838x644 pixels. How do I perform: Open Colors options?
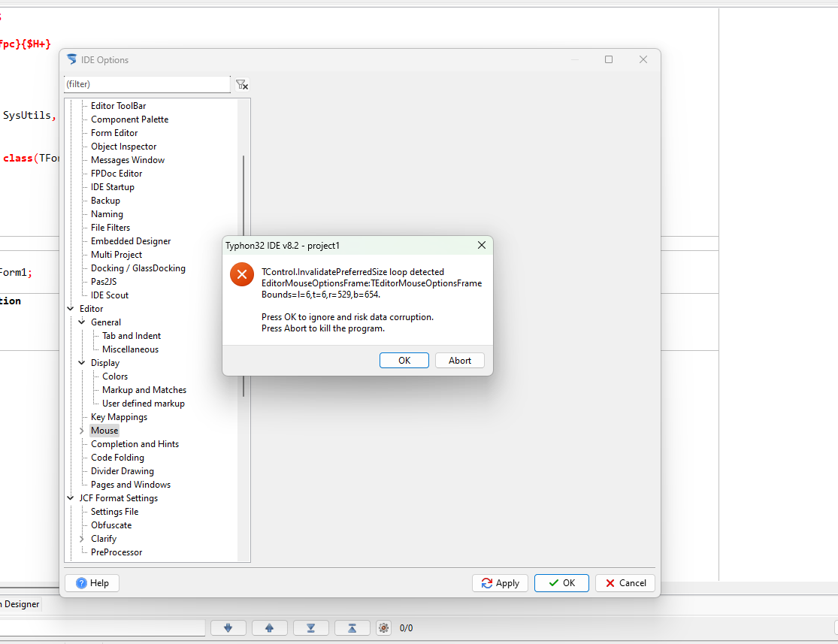click(x=115, y=376)
